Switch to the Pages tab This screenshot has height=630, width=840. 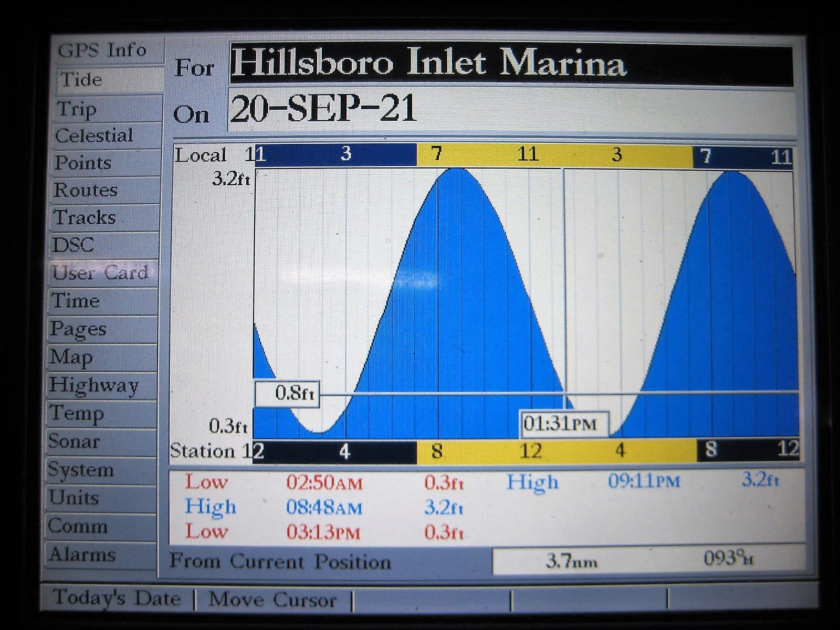coord(103,329)
